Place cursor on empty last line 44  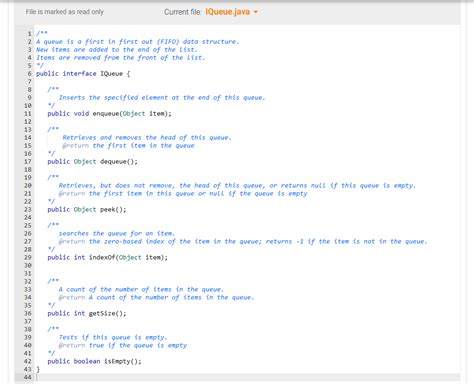(x=247, y=377)
